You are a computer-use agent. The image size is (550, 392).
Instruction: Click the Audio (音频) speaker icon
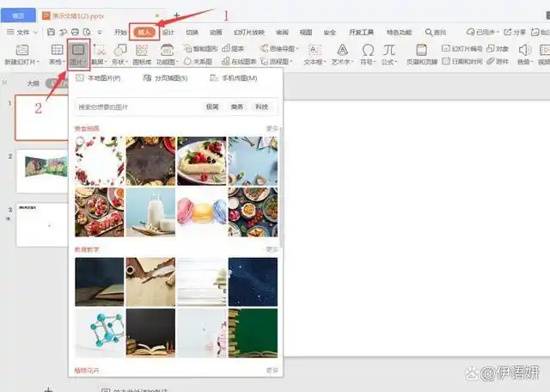click(x=524, y=50)
